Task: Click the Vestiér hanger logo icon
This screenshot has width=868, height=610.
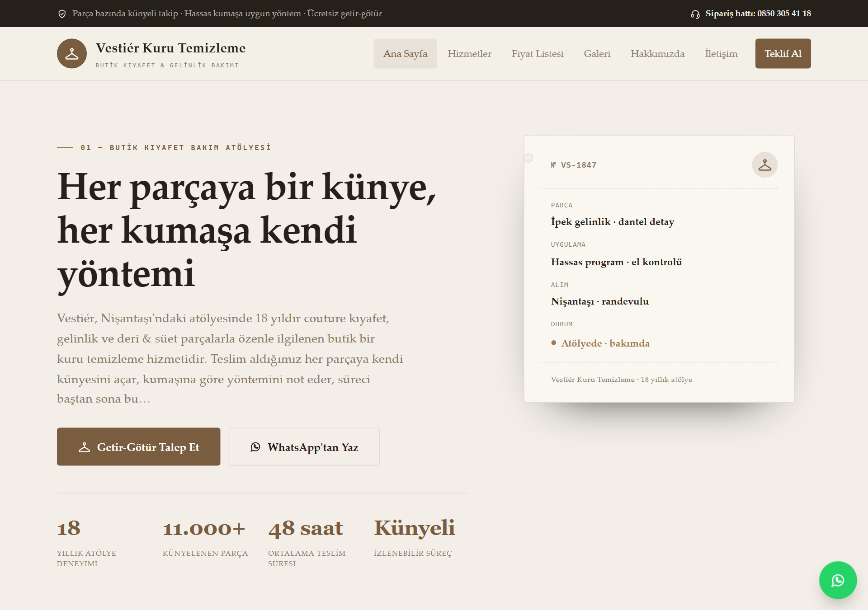Action: click(72, 54)
